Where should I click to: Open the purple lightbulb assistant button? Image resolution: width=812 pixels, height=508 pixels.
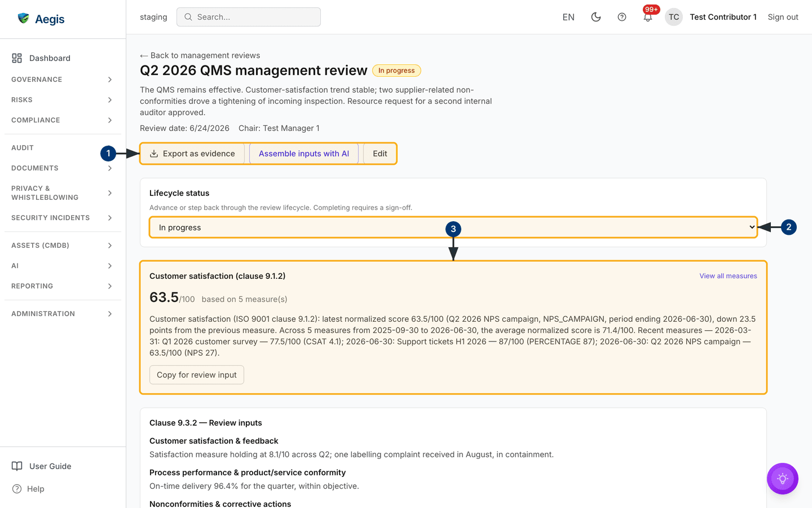click(x=782, y=479)
